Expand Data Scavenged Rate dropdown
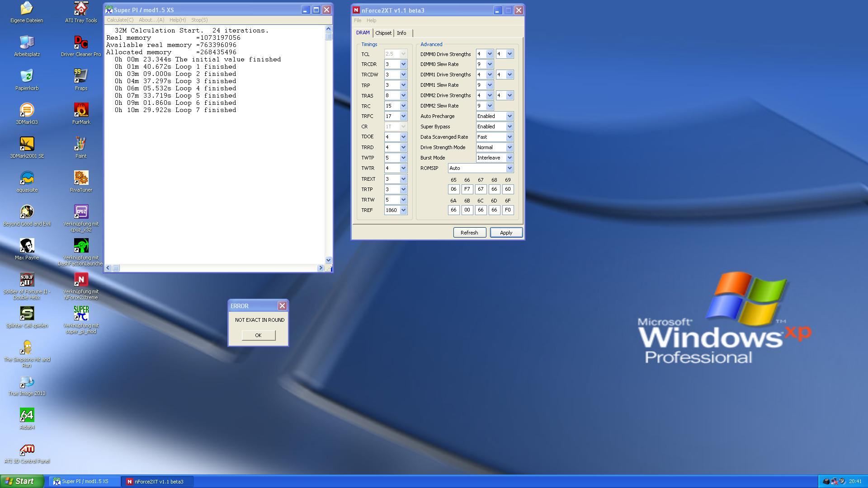This screenshot has width=868, height=488. click(509, 137)
